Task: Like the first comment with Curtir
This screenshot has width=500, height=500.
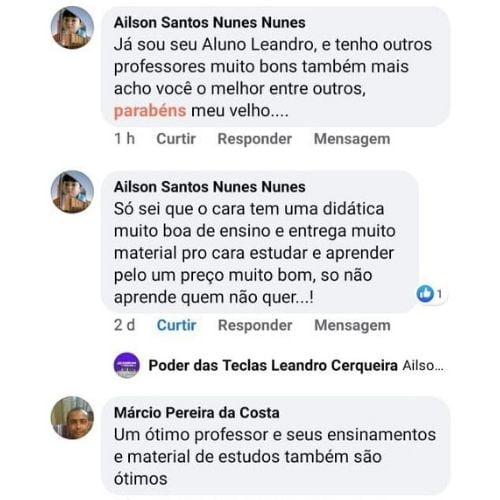Action: tap(176, 139)
